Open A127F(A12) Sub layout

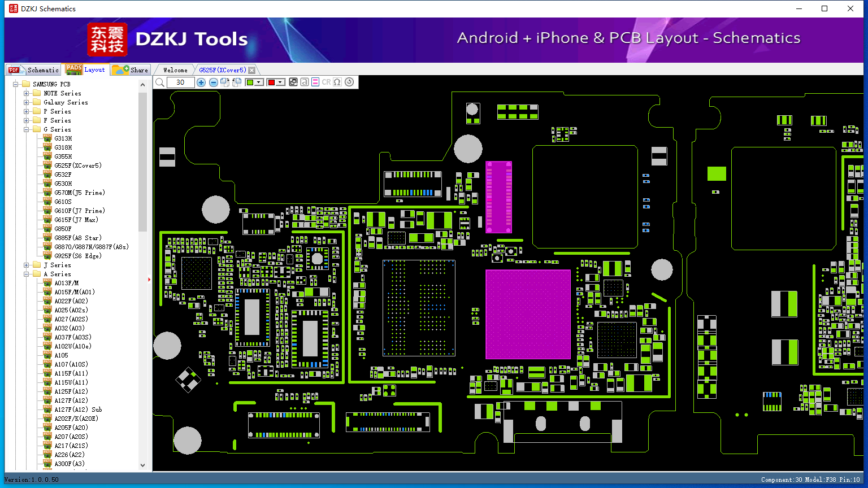tap(78, 409)
